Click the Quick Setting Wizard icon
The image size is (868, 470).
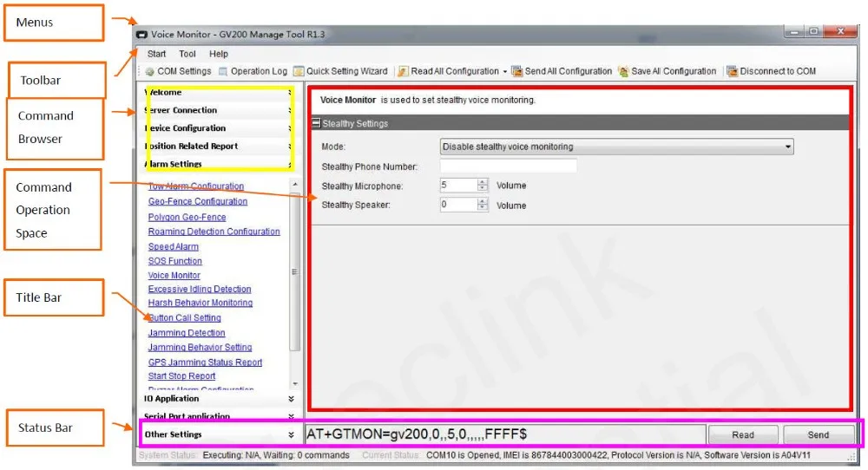299,71
